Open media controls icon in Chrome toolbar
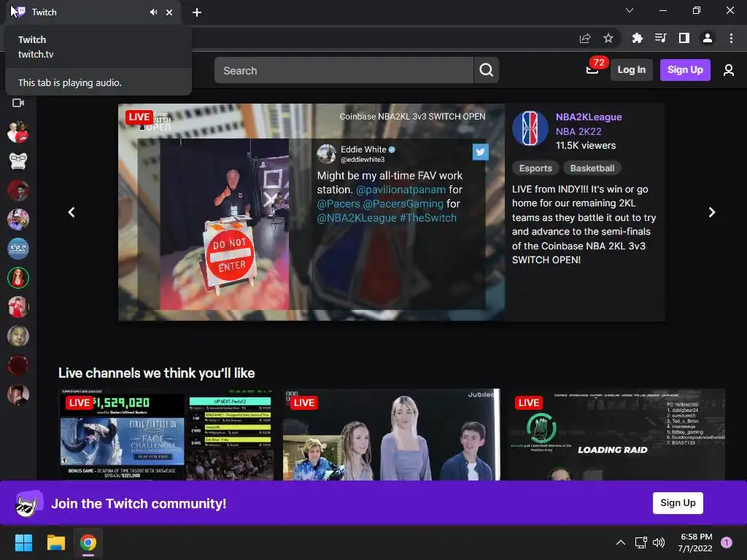 pos(660,38)
